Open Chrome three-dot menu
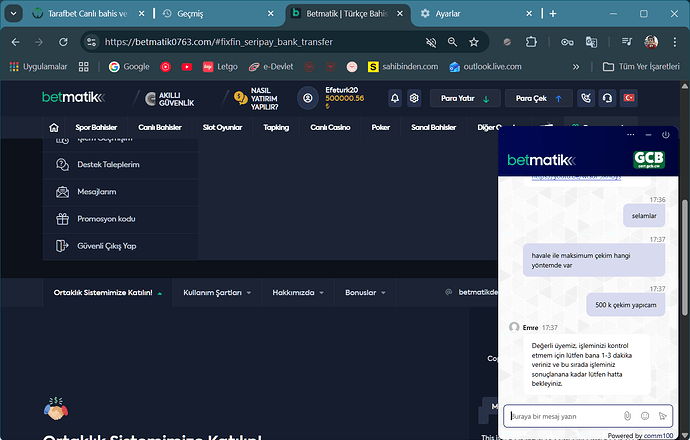Screen dimensions: 690x440 point(675,42)
